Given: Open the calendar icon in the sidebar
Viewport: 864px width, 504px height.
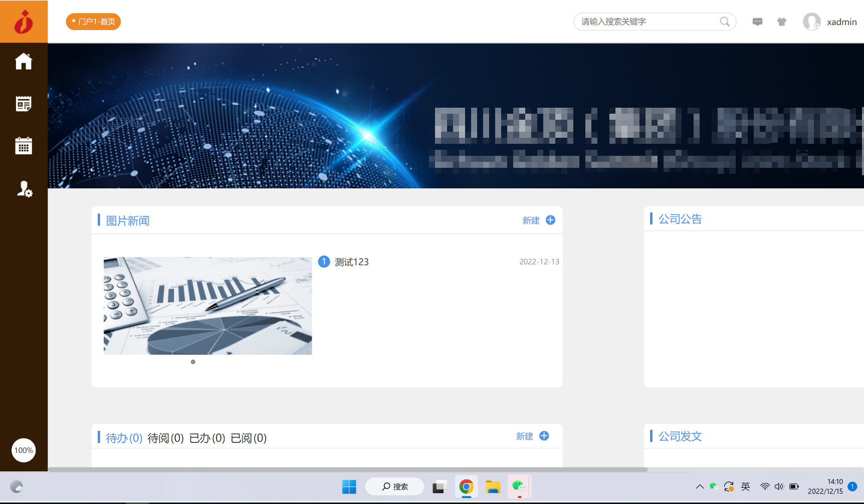Looking at the screenshot, I should pos(24,146).
